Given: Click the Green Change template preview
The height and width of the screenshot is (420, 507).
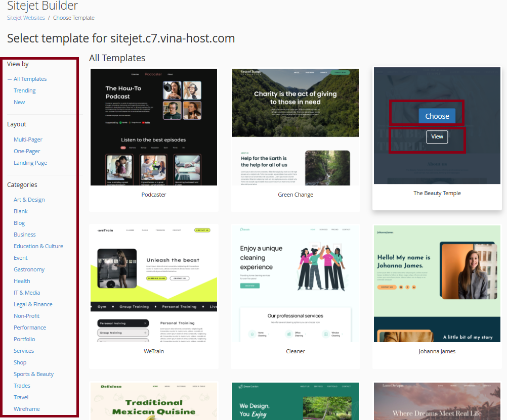Looking at the screenshot, I should coord(295,127).
